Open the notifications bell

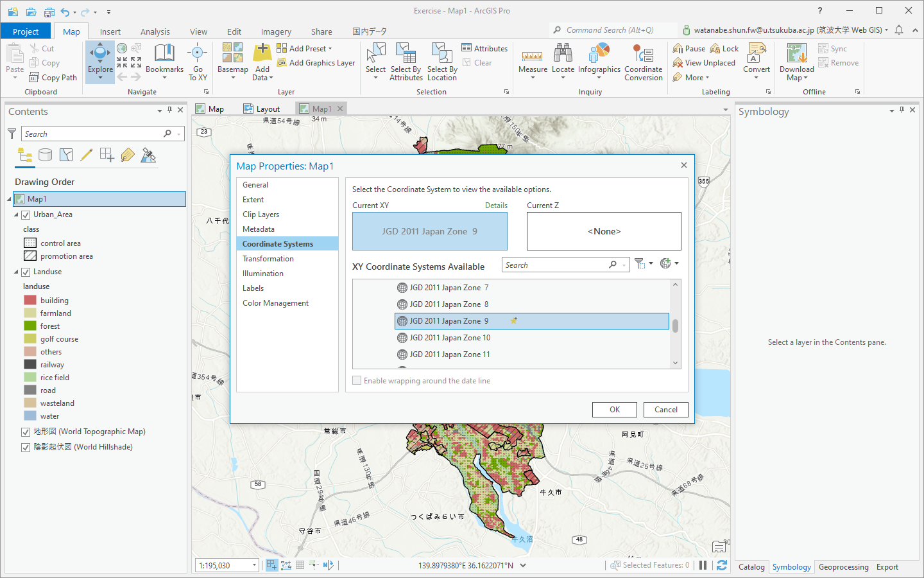point(899,30)
